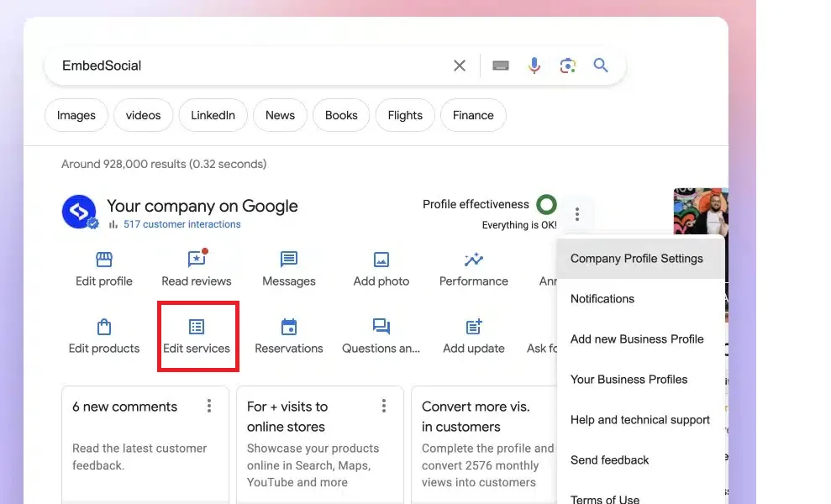
Task: Click the blue magnifier search icon
Action: tap(601, 66)
